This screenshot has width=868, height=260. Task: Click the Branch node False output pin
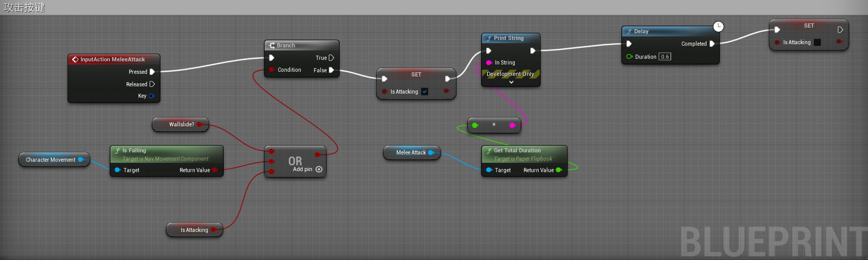(x=331, y=70)
